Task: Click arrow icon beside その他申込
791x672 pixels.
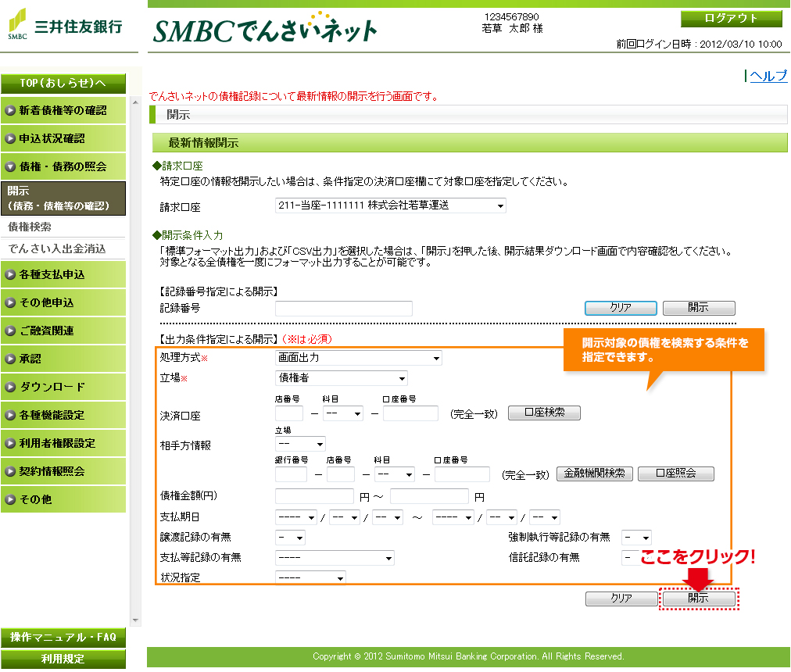Action: [10, 302]
